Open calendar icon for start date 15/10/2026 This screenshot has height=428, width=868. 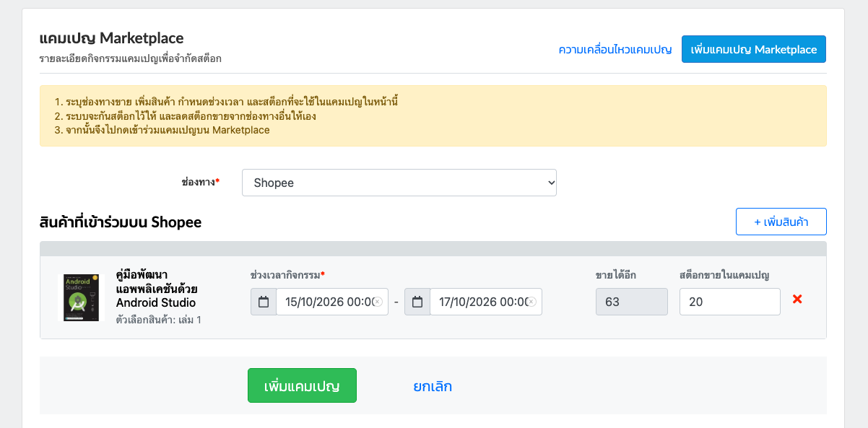264,302
